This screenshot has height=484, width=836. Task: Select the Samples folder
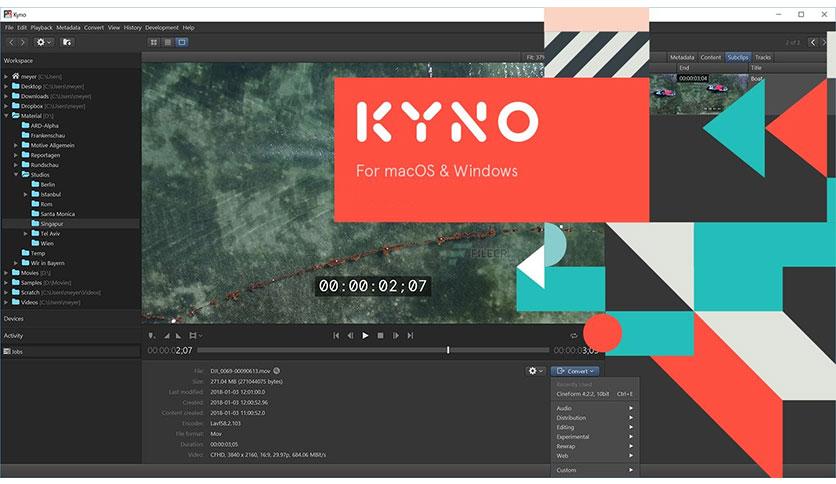[41, 283]
